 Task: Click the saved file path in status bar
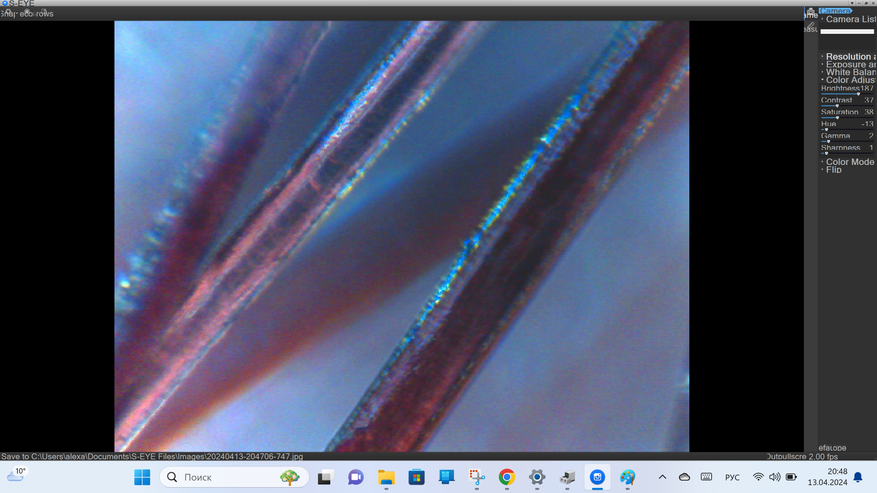click(x=152, y=457)
